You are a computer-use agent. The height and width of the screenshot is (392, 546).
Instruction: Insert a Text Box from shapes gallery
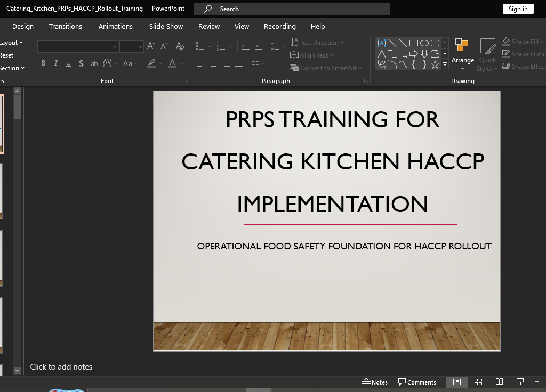point(382,43)
